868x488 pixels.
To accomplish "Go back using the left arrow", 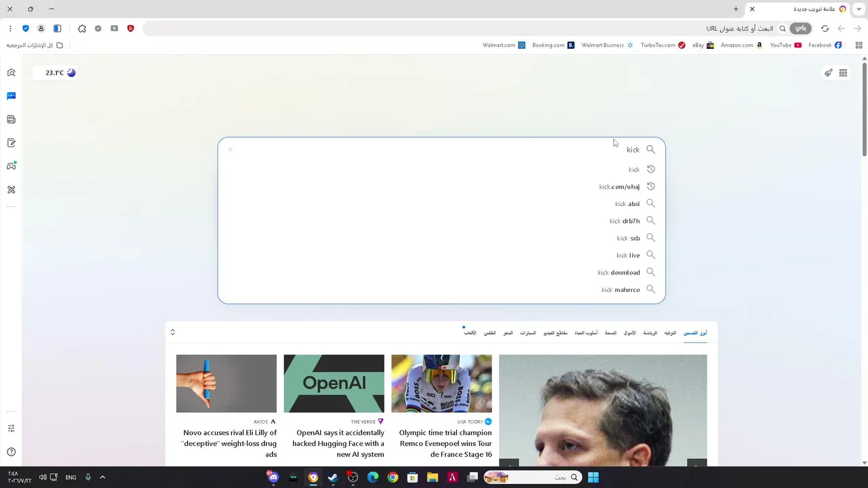I will tap(842, 28).
